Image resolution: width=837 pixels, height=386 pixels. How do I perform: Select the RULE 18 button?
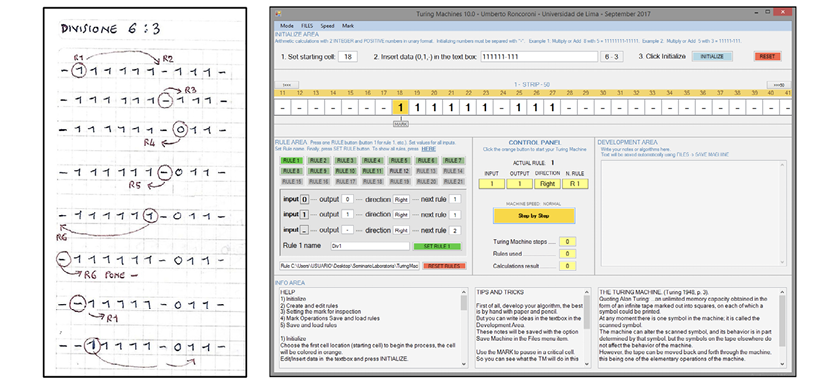373,182
